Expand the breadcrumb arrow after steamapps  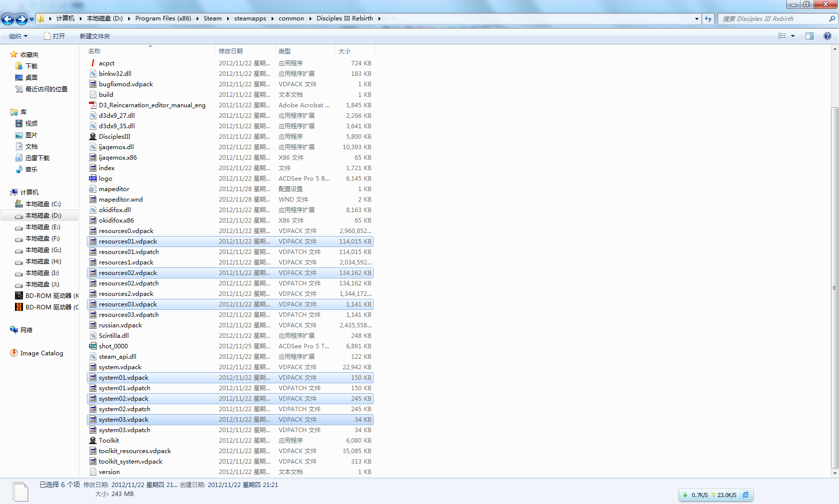(x=273, y=18)
